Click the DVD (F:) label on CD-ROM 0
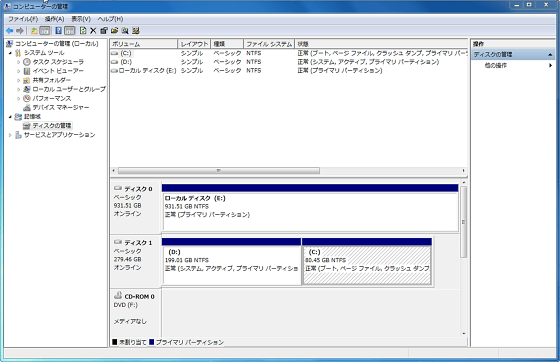The height and width of the screenshot is (362, 560). point(125,305)
